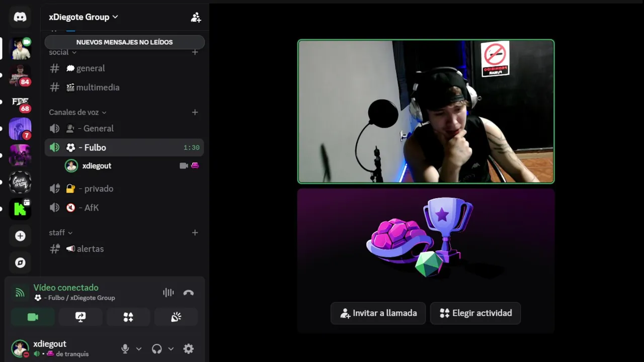The width and height of the screenshot is (644, 362).
Task: Focus the xdiegout webcam video tile
Action: point(426,112)
